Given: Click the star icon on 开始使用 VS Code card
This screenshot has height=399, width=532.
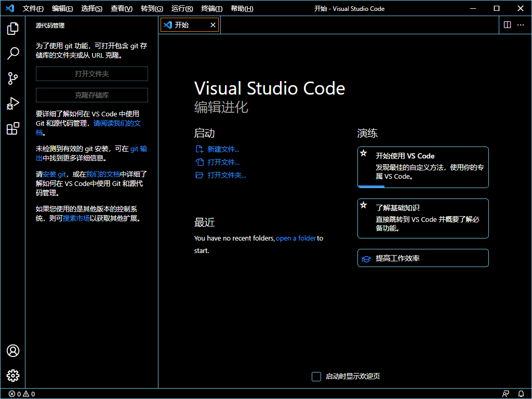Looking at the screenshot, I should 363,153.
